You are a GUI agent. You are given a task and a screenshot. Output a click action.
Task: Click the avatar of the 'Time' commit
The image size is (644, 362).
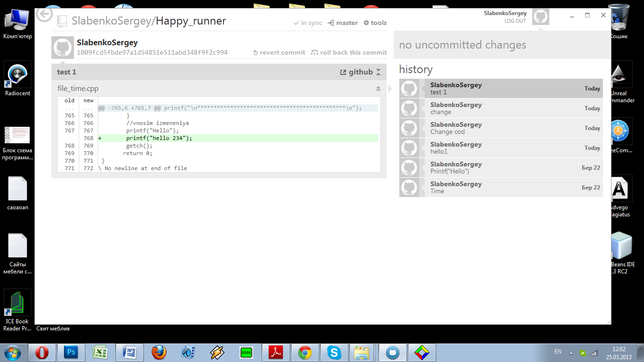click(409, 188)
